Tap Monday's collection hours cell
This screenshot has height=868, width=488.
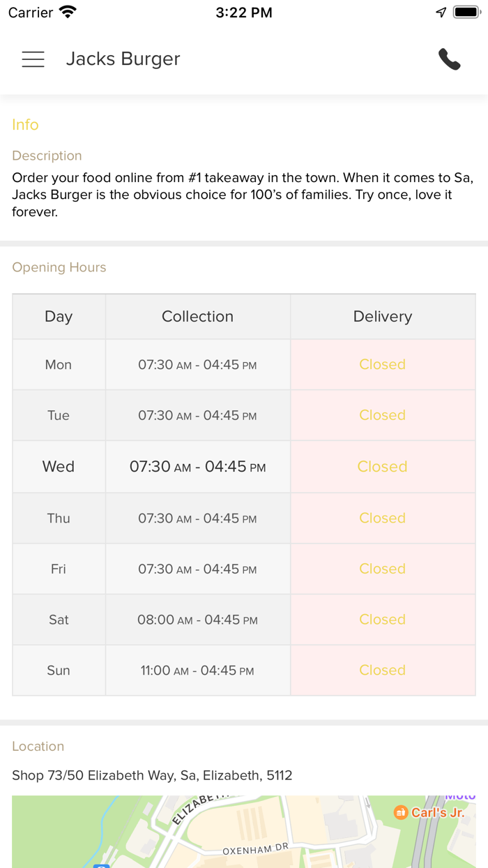point(197,365)
